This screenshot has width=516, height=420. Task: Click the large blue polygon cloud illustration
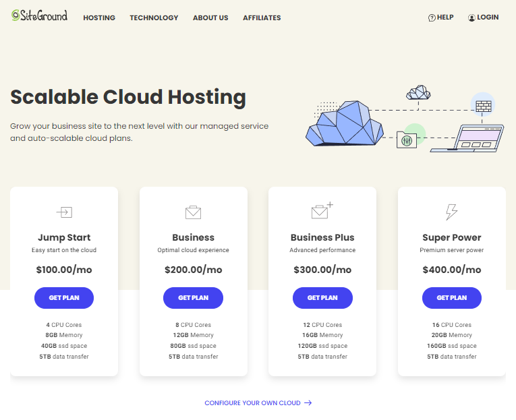coord(345,123)
